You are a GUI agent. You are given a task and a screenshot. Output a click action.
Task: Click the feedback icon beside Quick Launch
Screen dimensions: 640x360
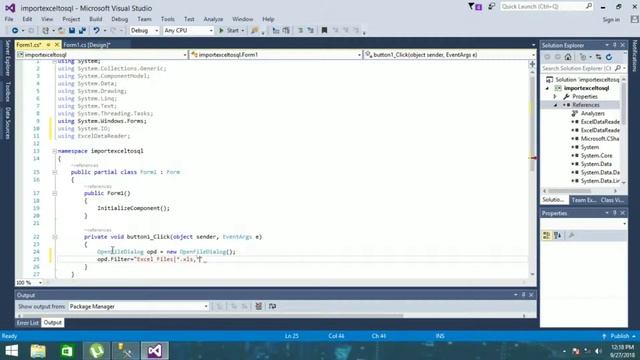(x=491, y=7)
